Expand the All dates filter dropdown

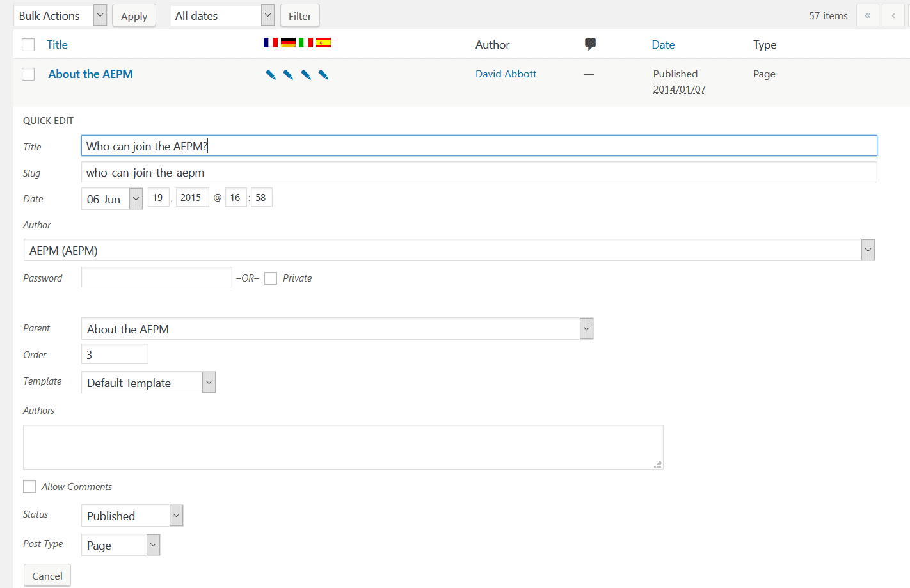click(x=221, y=15)
